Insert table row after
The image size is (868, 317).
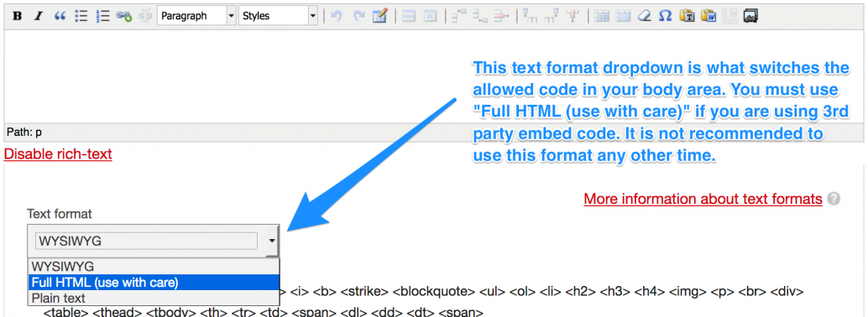(x=479, y=16)
